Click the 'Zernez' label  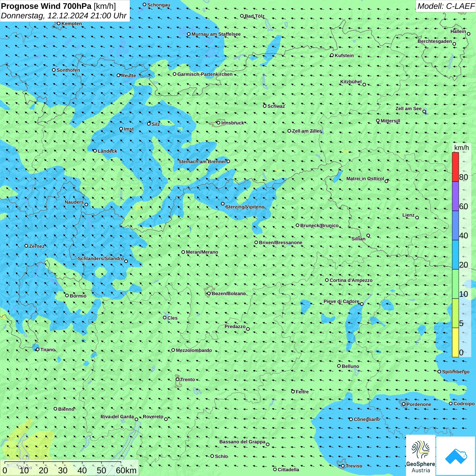[x=37, y=247]
